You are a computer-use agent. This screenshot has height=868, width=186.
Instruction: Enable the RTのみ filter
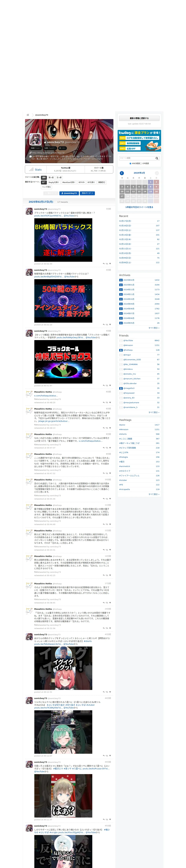(x=81, y=182)
